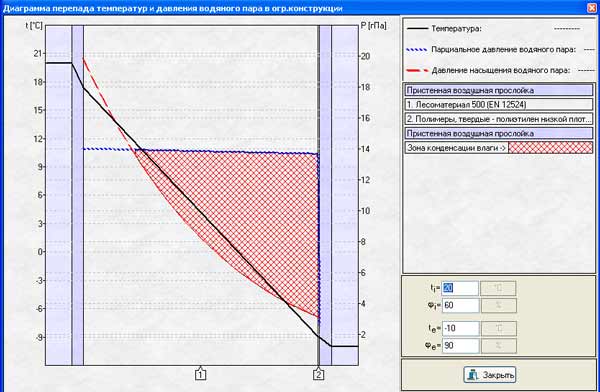Click 'Парциальное давление водяного пара' legend entry
This screenshot has height=392, width=600.
[504, 49]
